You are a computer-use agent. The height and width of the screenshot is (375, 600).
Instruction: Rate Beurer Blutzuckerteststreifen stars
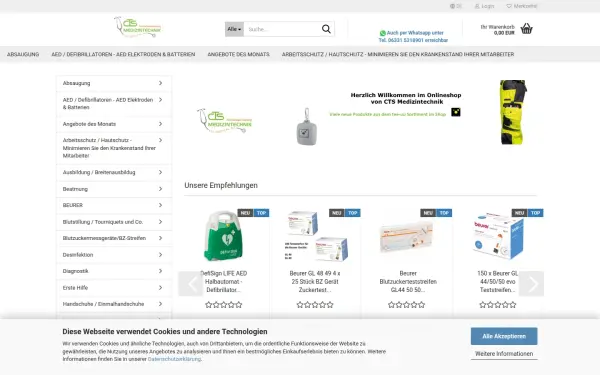click(x=406, y=305)
